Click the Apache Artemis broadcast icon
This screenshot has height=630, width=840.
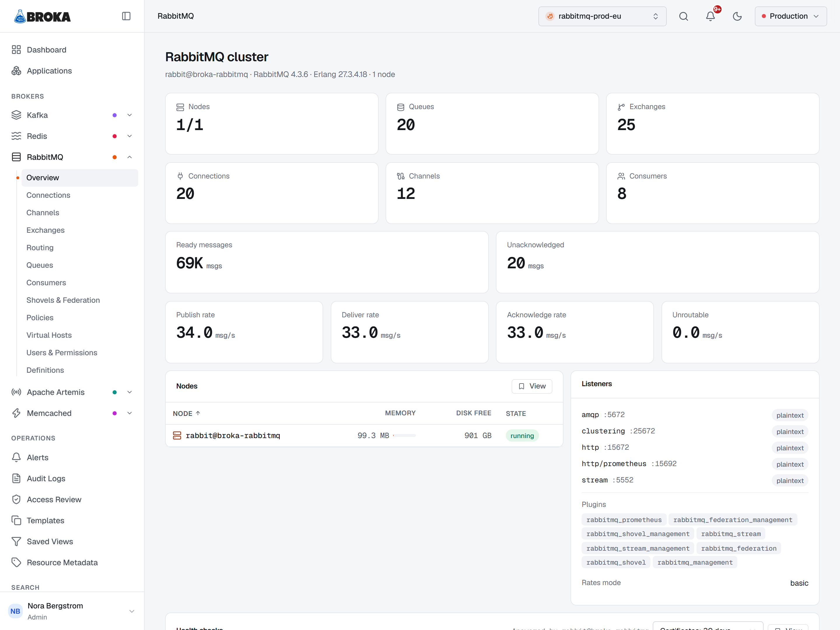click(16, 392)
